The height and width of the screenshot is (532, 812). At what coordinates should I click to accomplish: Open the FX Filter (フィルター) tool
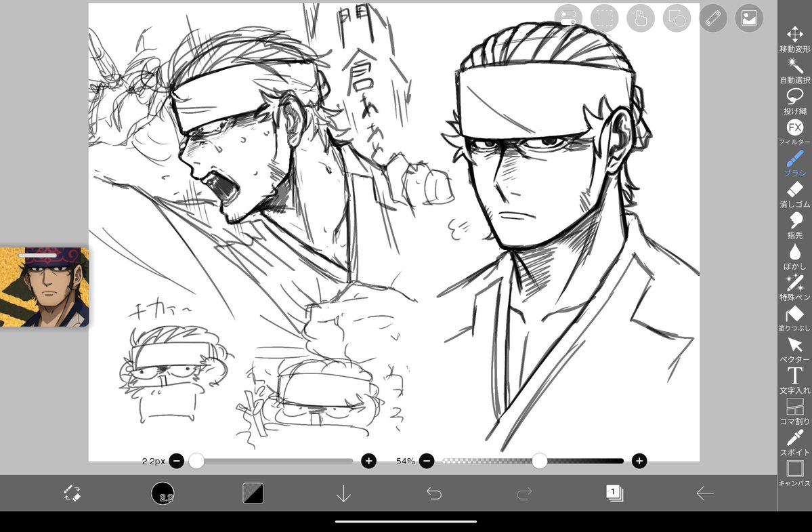[x=794, y=133]
